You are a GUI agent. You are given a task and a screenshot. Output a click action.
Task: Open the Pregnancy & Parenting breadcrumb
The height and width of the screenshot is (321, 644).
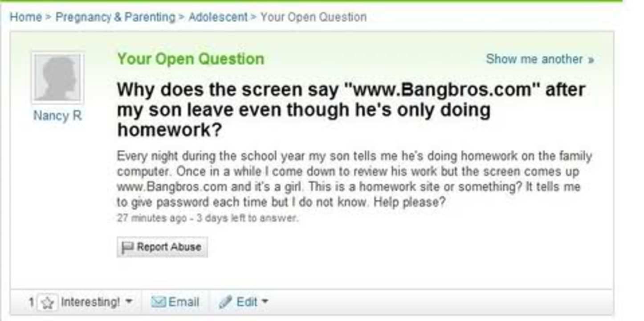coord(115,17)
